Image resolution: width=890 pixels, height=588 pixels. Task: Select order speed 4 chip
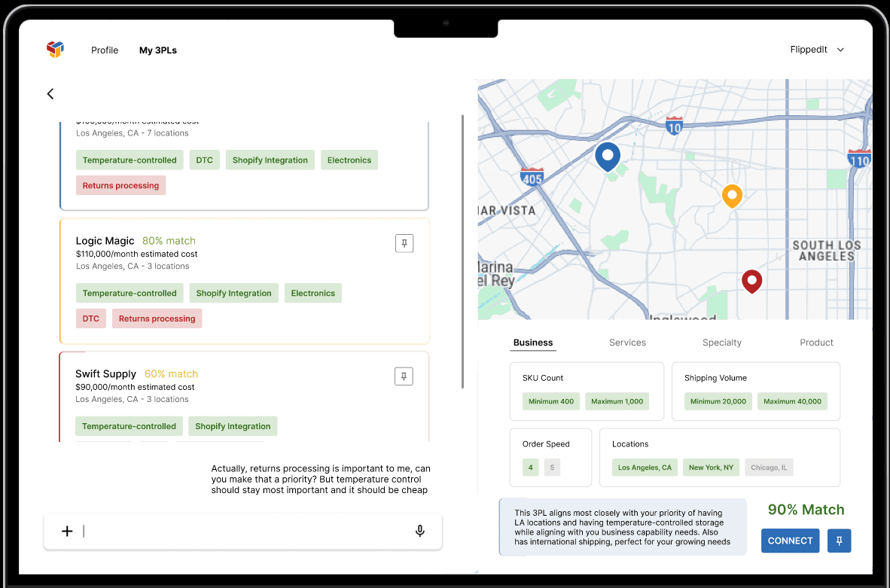[531, 468]
